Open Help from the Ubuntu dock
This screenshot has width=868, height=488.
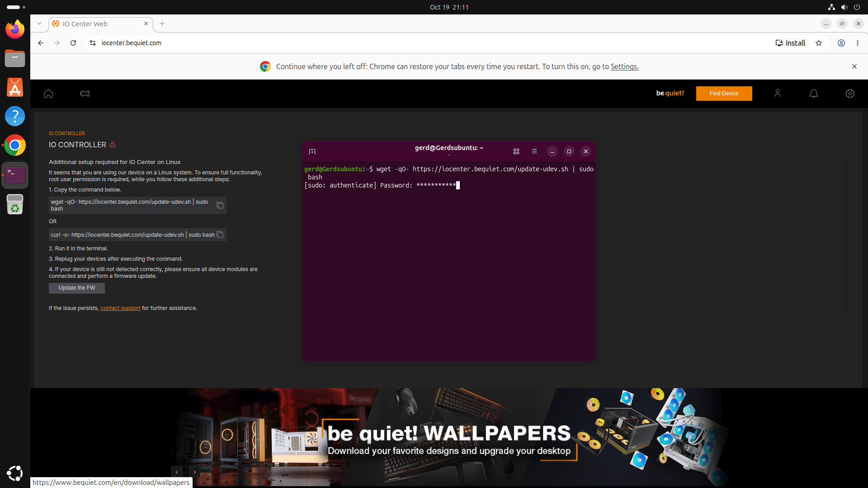[x=15, y=116]
